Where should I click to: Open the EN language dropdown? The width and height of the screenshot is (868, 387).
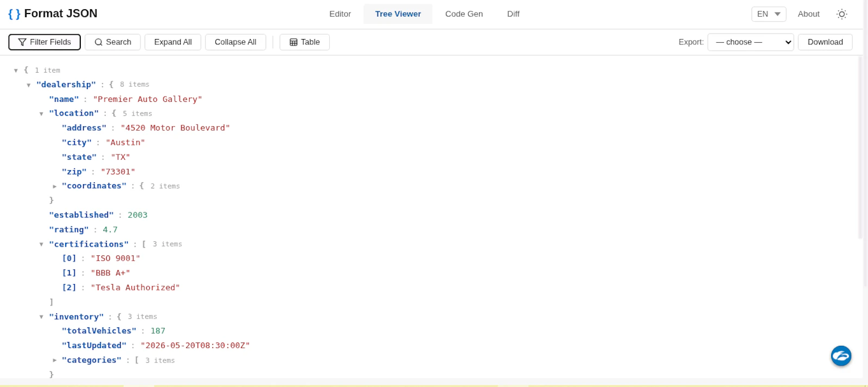(769, 14)
